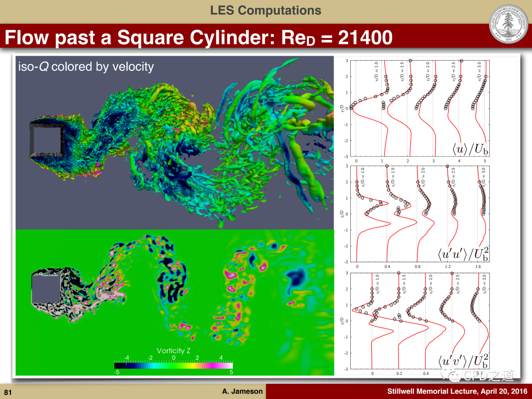Image resolution: width=532 pixels, height=399 pixels.
Task: Click the ⟨u'u'⟩/U_b² label in middle plot
Action: [463, 254]
